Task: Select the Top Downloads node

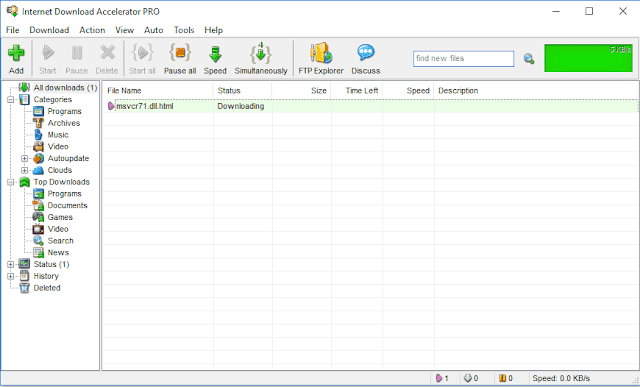Action: 62,182
